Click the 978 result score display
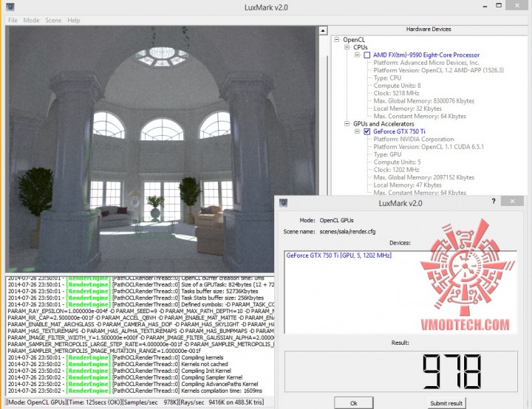The image size is (532, 409). click(400, 371)
